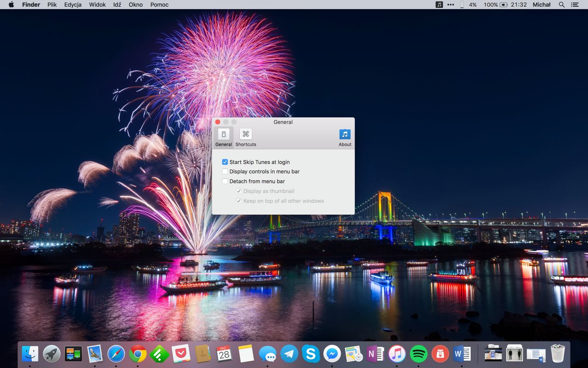Open Feedly green icon in Dock
This screenshot has width=588, height=368.
pos(159,354)
